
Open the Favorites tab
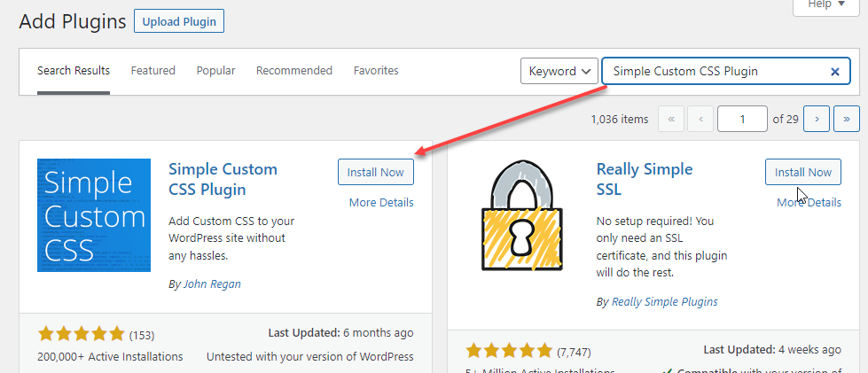click(x=376, y=71)
